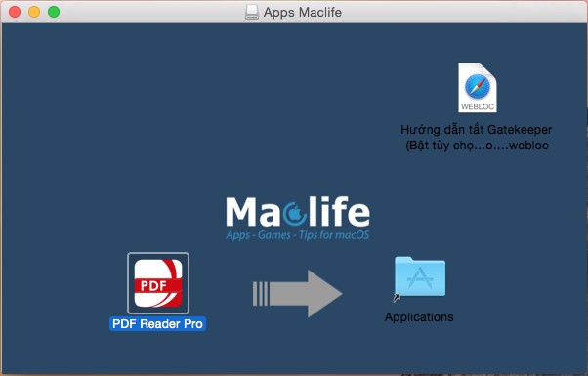Zoom the window with the green button

[54, 12]
